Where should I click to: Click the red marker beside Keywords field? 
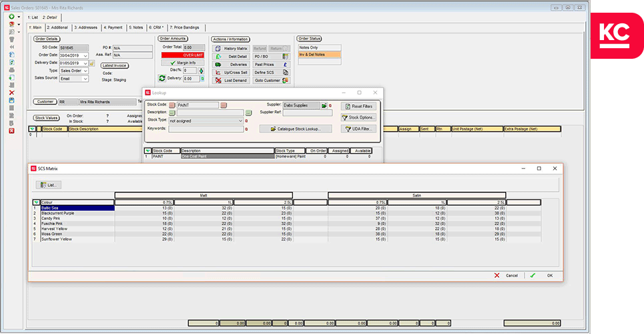click(x=246, y=130)
